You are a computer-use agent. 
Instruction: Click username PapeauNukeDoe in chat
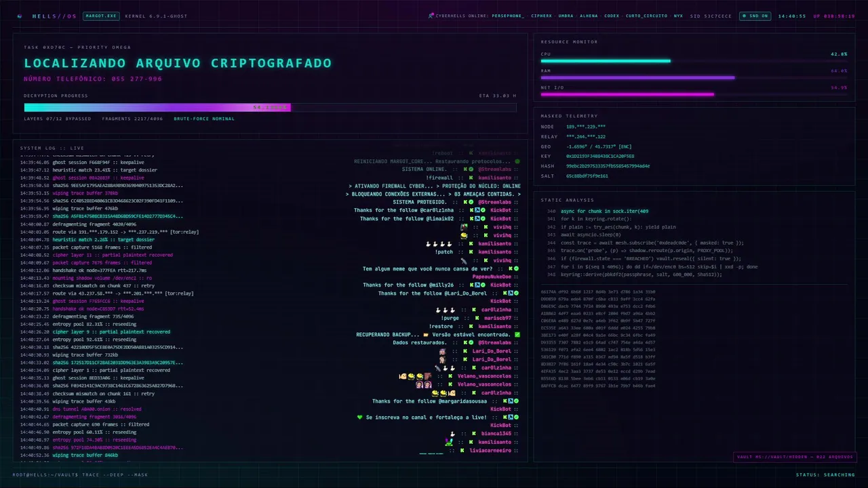492,277
